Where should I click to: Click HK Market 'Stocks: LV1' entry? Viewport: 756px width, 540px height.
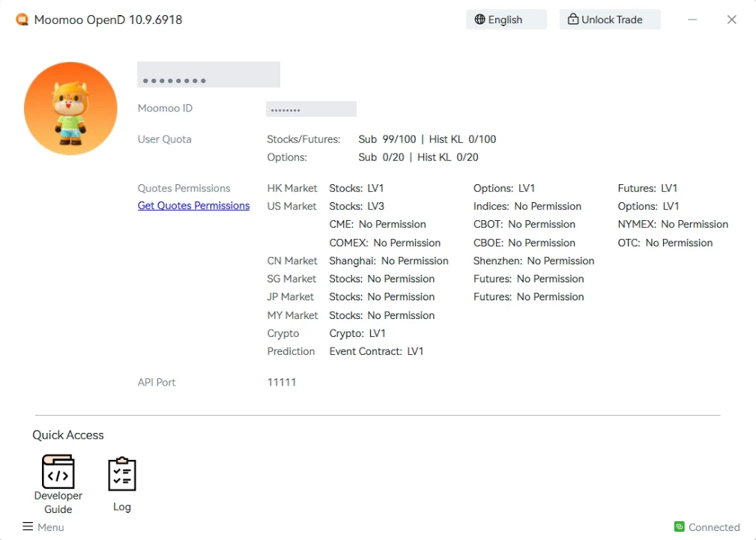(x=357, y=189)
